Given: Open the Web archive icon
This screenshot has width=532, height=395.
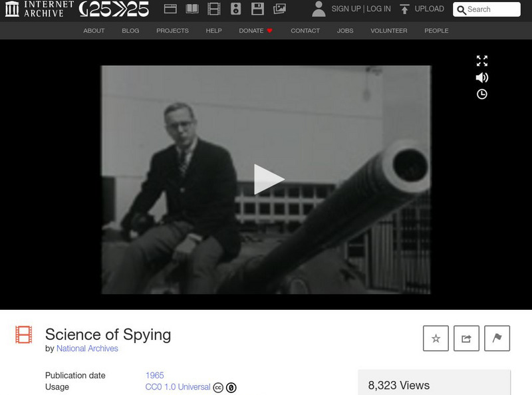Looking at the screenshot, I should (x=170, y=9).
